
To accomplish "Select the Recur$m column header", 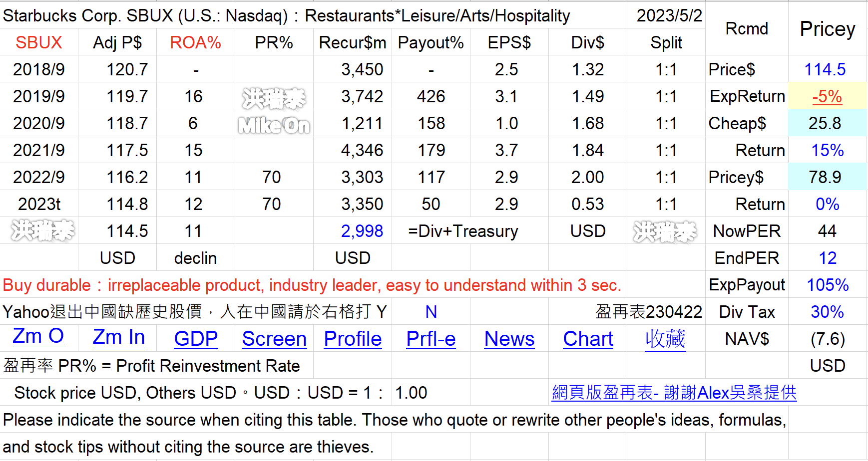I will click(353, 42).
